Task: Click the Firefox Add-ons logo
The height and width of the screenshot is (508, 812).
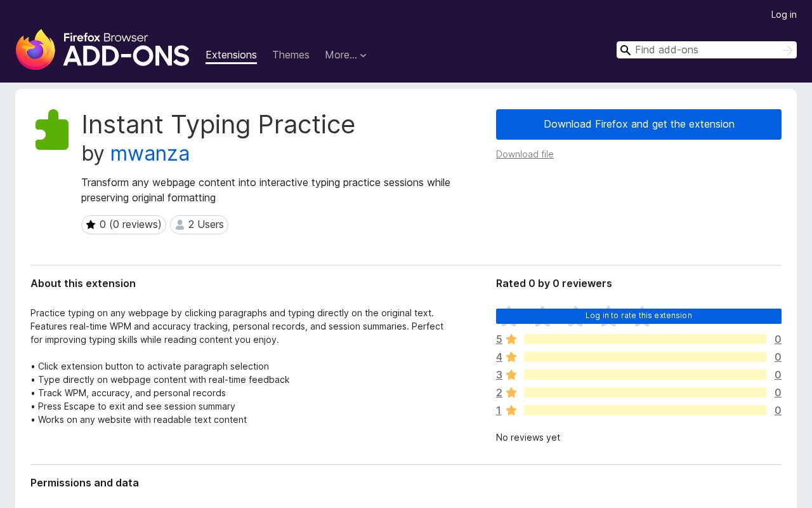Action: click(x=102, y=50)
